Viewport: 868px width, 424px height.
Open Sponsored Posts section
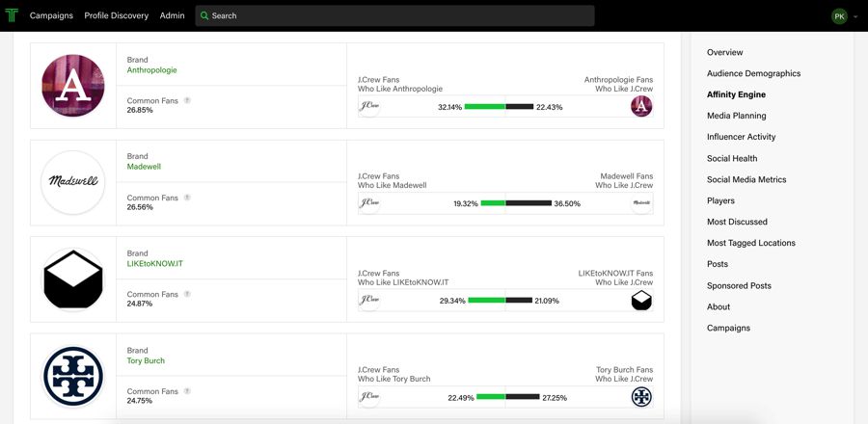[x=739, y=285]
